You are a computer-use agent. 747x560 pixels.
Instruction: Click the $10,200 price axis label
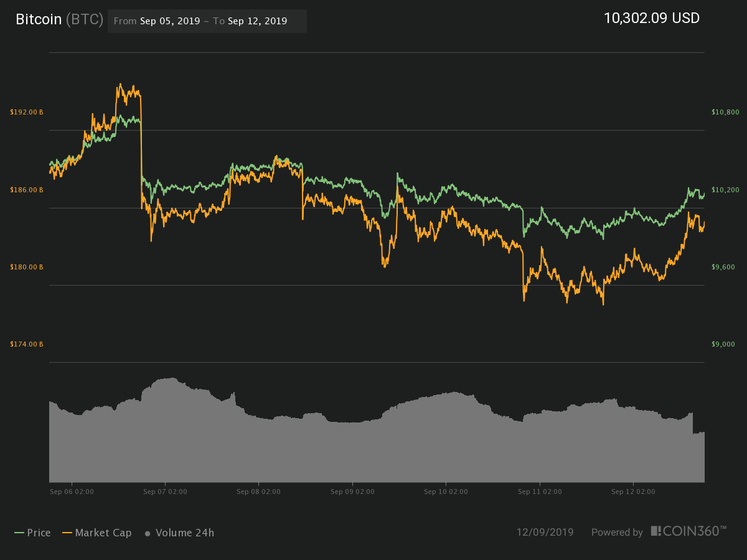point(725,190)
